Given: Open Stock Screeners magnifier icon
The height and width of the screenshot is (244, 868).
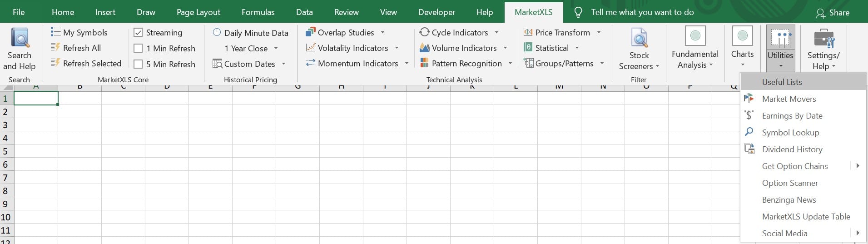Looking at the screenshot, I should [639, 37].
